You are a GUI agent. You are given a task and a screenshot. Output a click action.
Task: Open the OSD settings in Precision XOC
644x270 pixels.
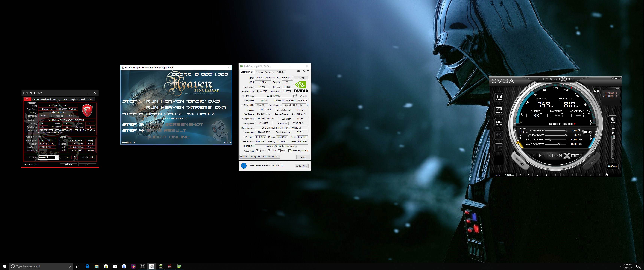click(499, 110)
